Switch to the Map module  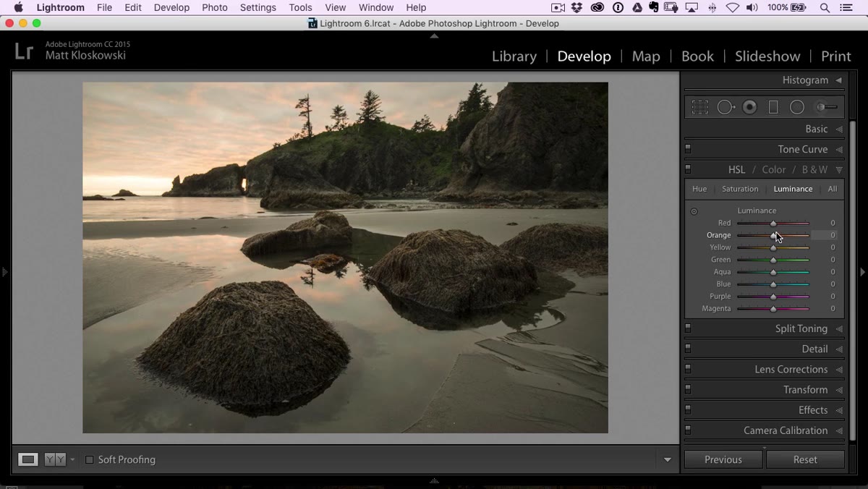point(646,56)
